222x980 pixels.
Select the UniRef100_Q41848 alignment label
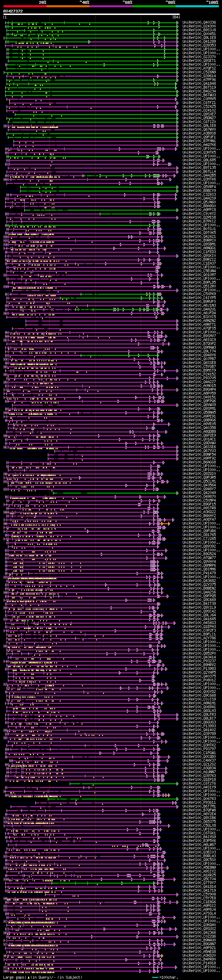click(199, 84)
